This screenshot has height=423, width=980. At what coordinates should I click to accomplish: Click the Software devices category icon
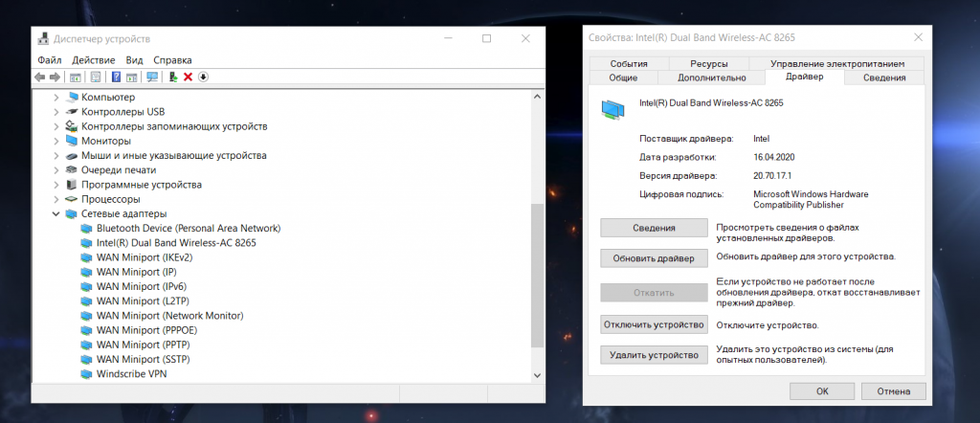coord(71,185)
